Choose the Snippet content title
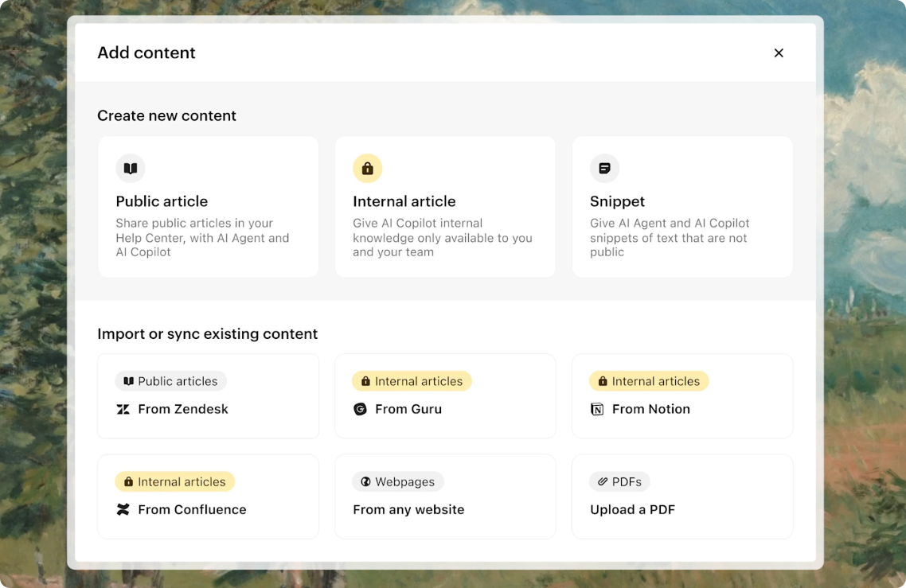The height and width of the screenshot is (588, 906). 617,201
